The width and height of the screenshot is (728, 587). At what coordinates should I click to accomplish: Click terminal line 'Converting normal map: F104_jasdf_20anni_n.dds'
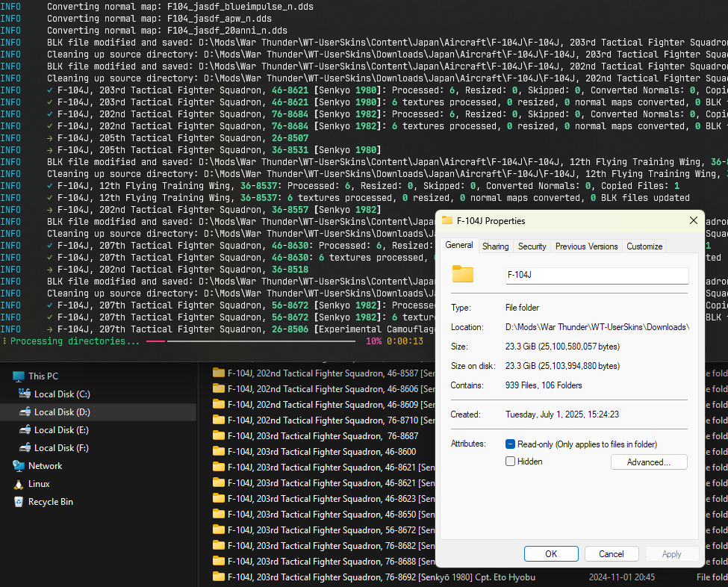coord(167,31)
